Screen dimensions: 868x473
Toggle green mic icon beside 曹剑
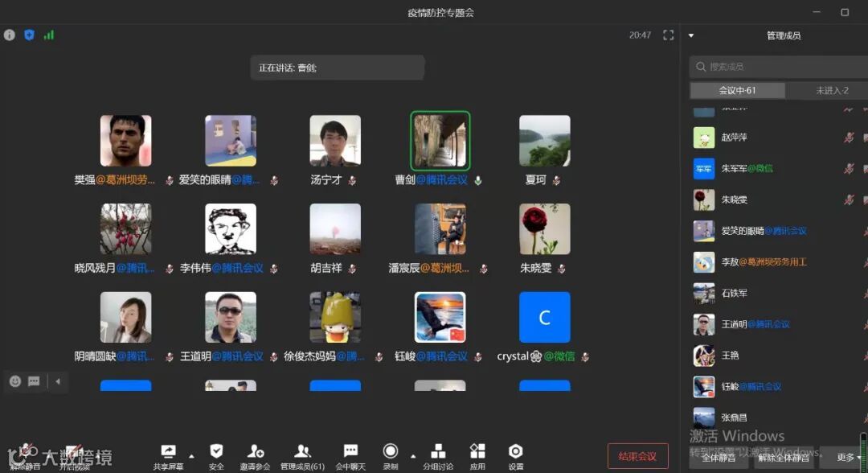click(x=477, y=180)
